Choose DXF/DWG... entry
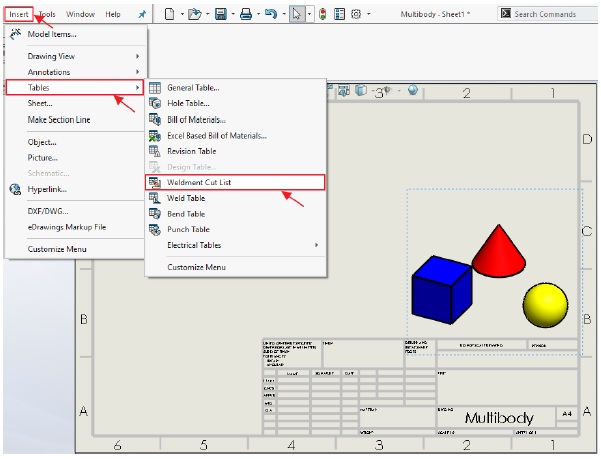Image resolution: width=601 pixels, height=459 pixels. (48, 211)
